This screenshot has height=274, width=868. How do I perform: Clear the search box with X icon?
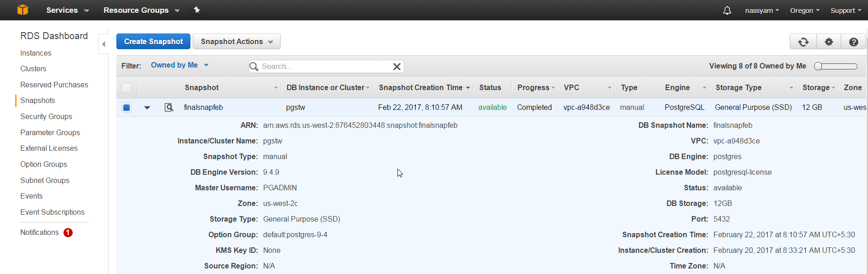point(397,67)
